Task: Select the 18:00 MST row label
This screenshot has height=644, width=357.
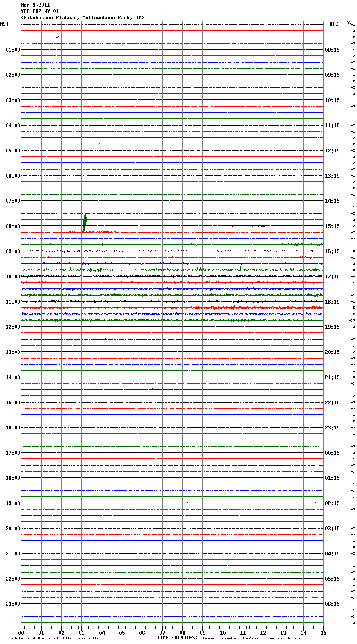Action: pyautogui.click(x=13, y=478)
